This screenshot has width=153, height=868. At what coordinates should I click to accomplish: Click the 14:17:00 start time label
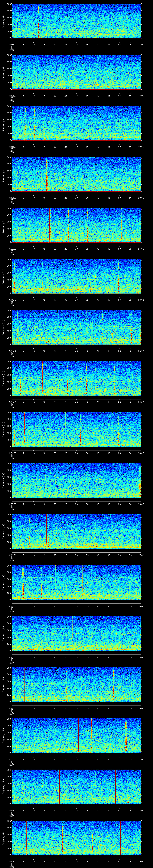[12, 96]
